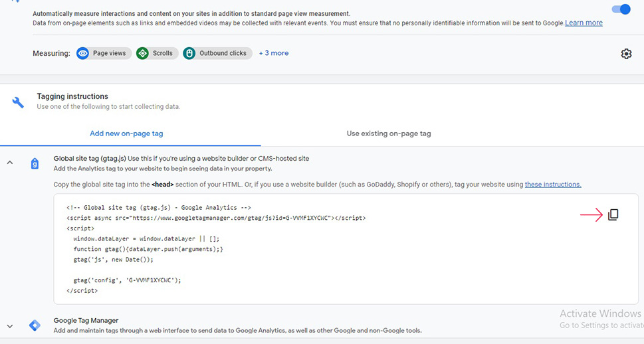Switch to Add new on-page tag tab
This screenshot has width=644, height=344.
(126, 133)
